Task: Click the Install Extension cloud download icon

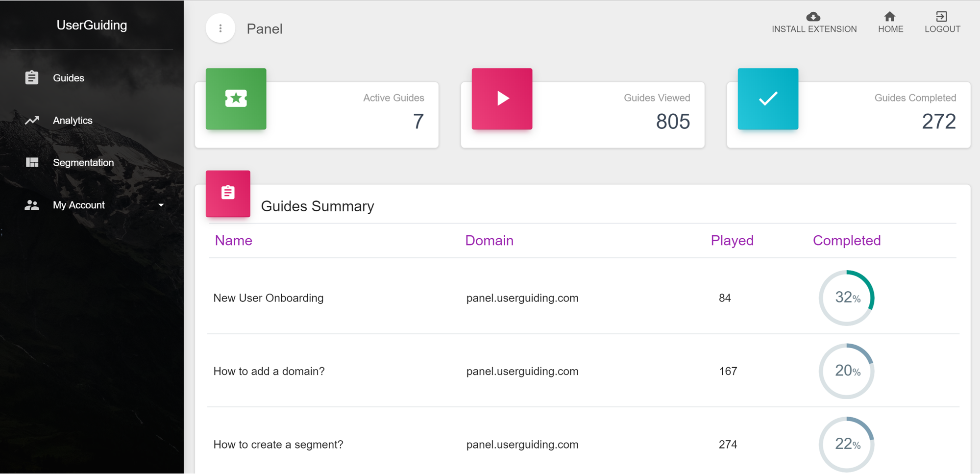Action: [x=813, y=17]
